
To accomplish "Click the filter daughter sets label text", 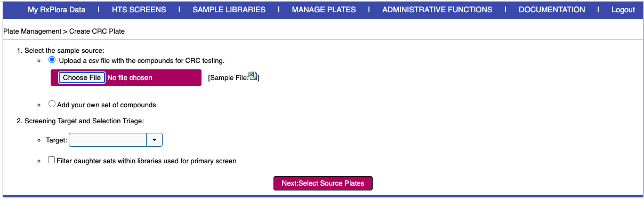I will pyautogui.click(x=147, y=161).
